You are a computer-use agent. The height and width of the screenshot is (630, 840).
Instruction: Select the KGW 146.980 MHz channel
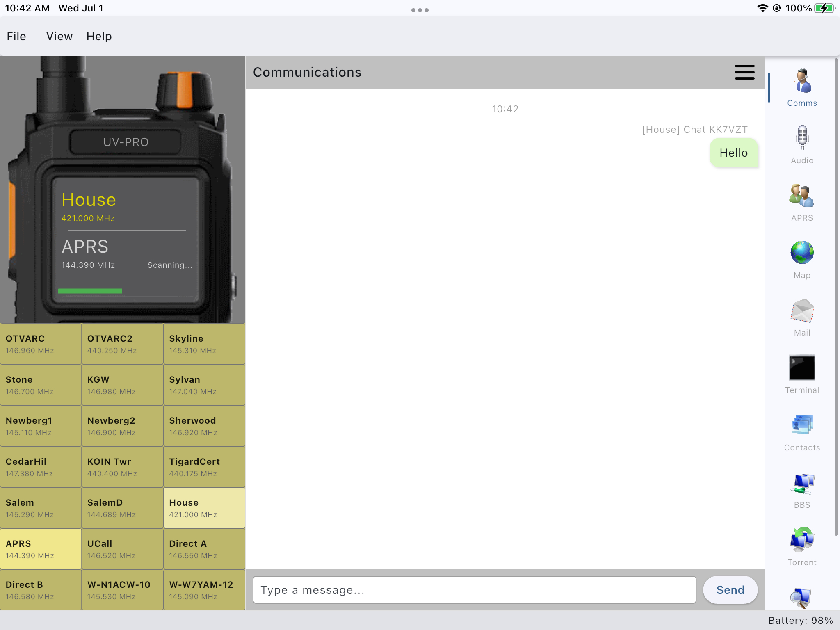tap(123, 385)
